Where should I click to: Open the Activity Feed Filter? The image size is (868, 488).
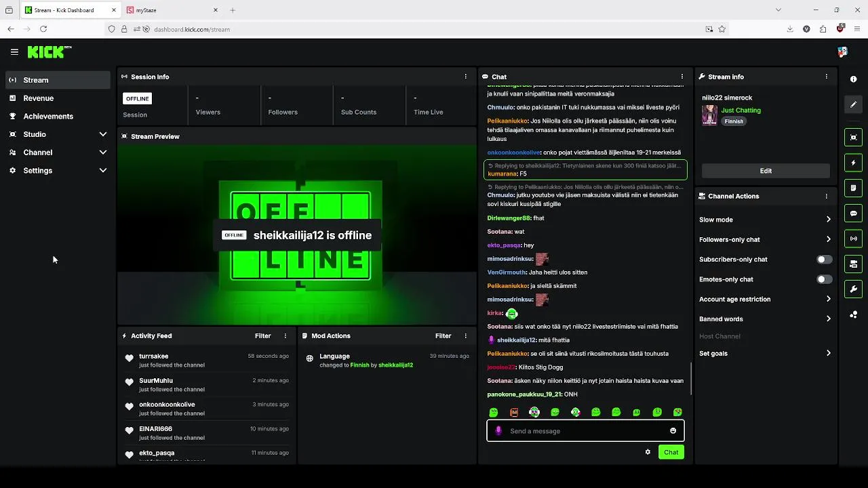[x=262, y=335]
